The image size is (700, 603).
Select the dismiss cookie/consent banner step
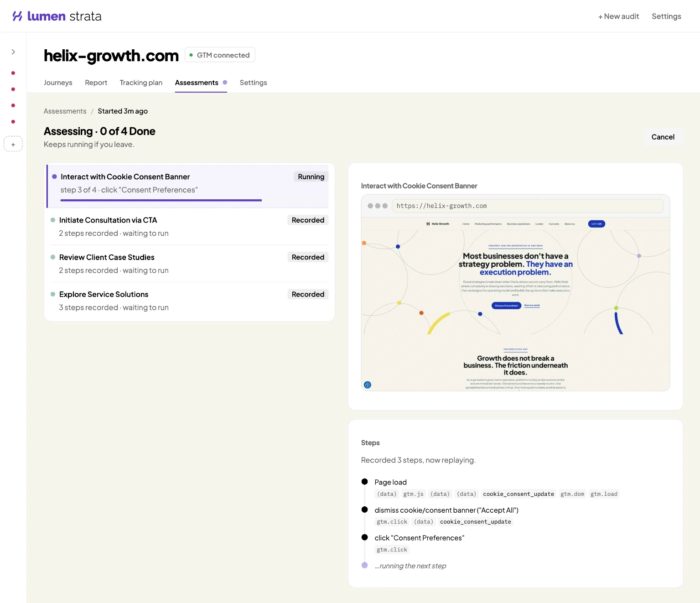[x=446, y=510]
